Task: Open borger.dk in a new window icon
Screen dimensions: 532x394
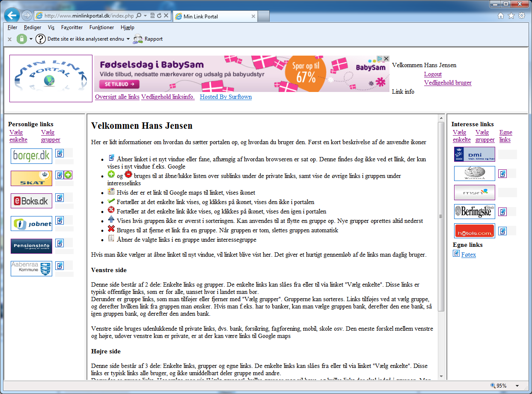Action: pos(59,153)
